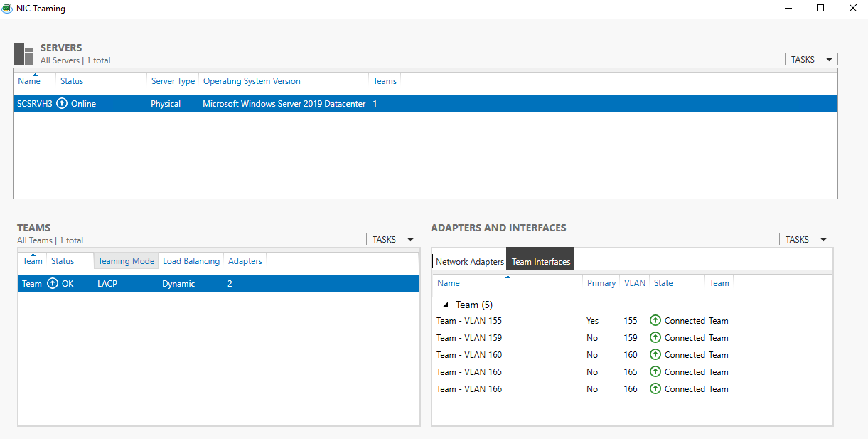Click the SERVERS section heading
Screen dimensions: 868x439
point(61,48)
